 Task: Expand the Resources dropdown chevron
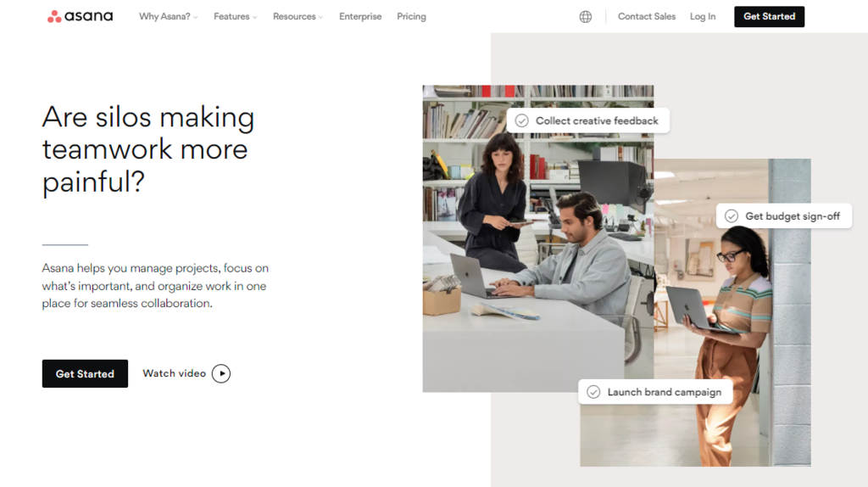pyautogui.click(x=320, y=18)
